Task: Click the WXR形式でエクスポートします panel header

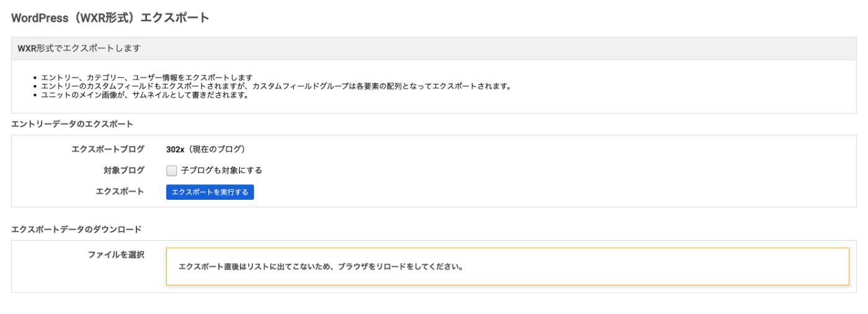Action: click(x=79, y=48)
